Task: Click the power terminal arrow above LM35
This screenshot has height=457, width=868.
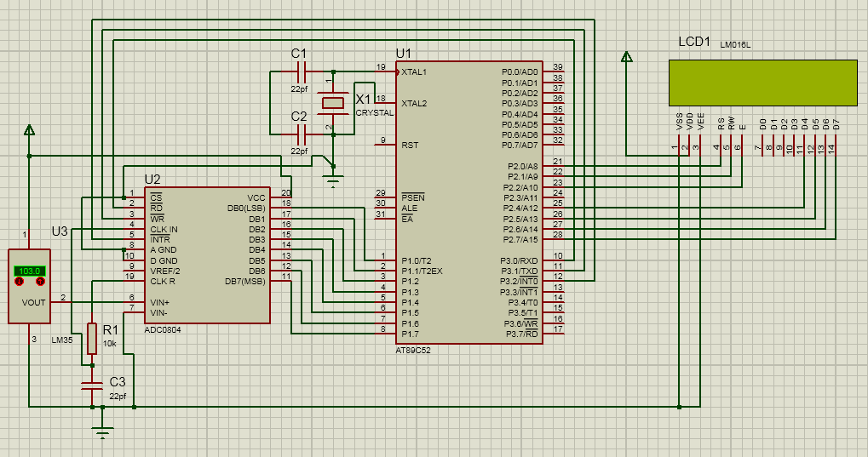Action: 29,130
